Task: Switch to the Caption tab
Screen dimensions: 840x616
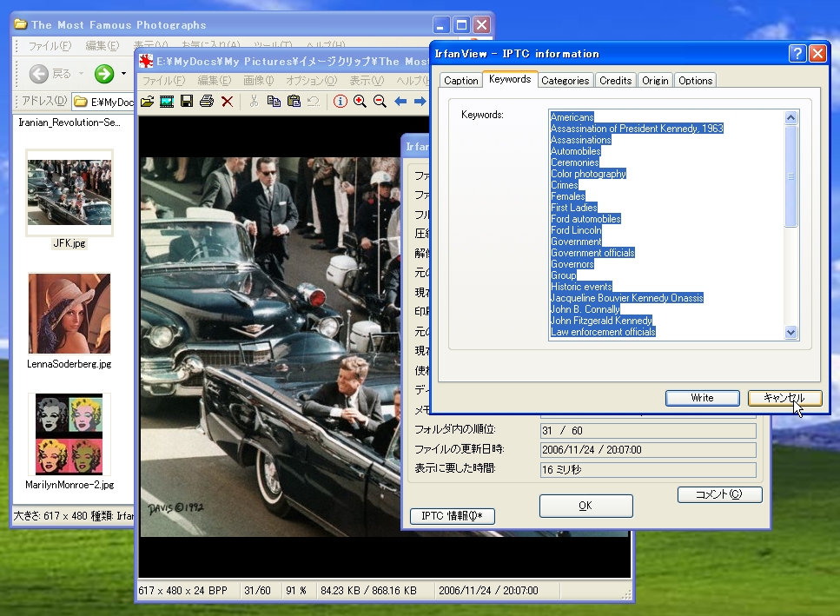Action: click(460, 80)
